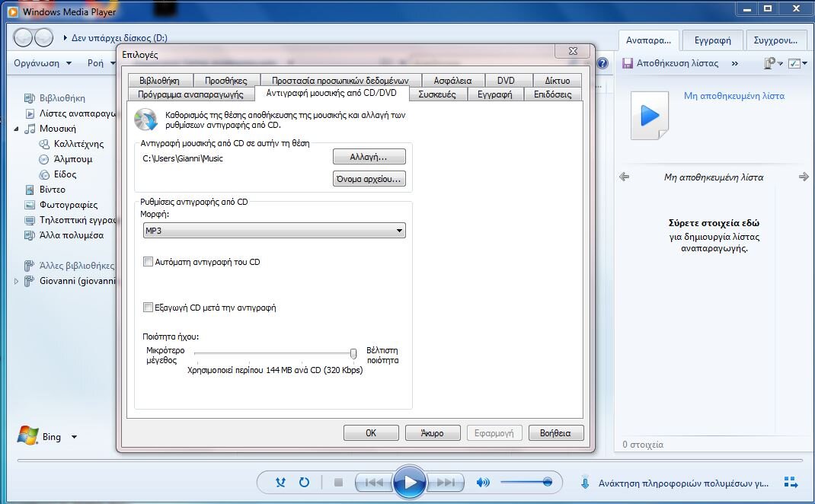Open list options checkmark icon
This screenshot has width=815, height=504.
797,63
